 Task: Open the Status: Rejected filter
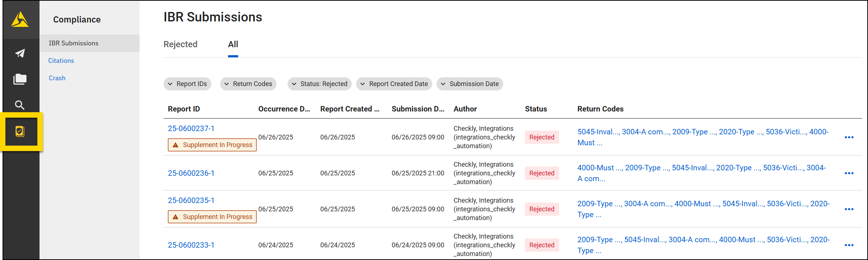(319, 84)
